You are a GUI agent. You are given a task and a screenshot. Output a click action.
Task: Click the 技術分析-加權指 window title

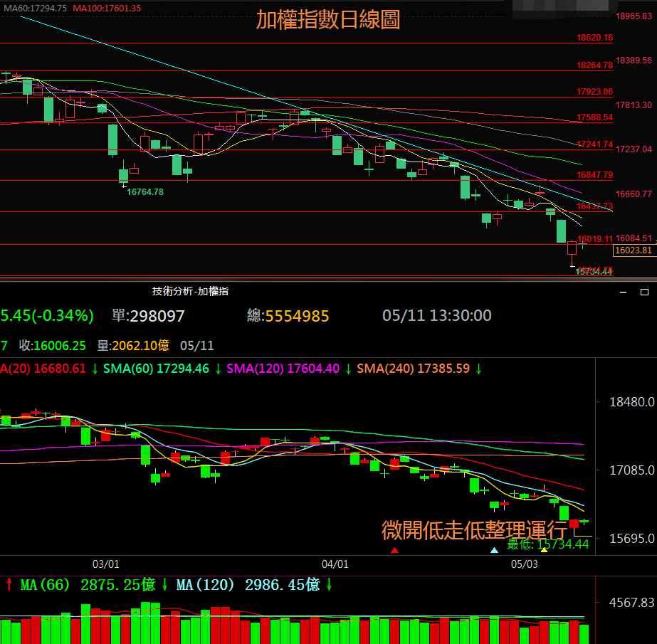tap(190, 291)
